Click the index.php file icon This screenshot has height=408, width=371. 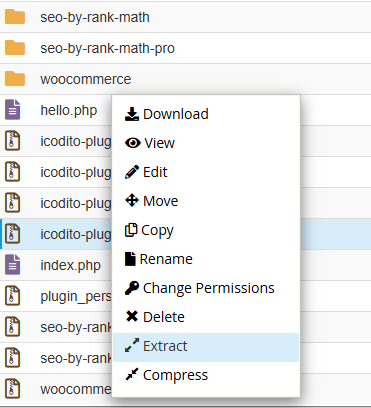click(x=12, y=265)
